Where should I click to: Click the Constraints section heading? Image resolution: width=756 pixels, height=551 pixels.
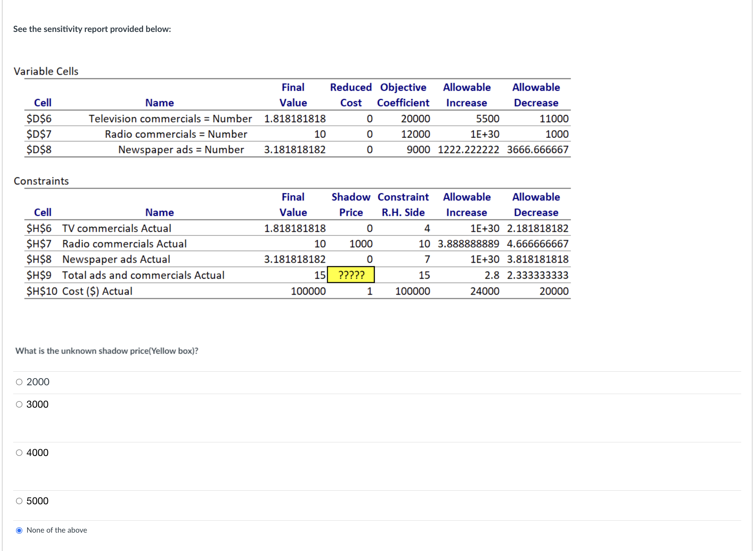[x=41, y=180]
